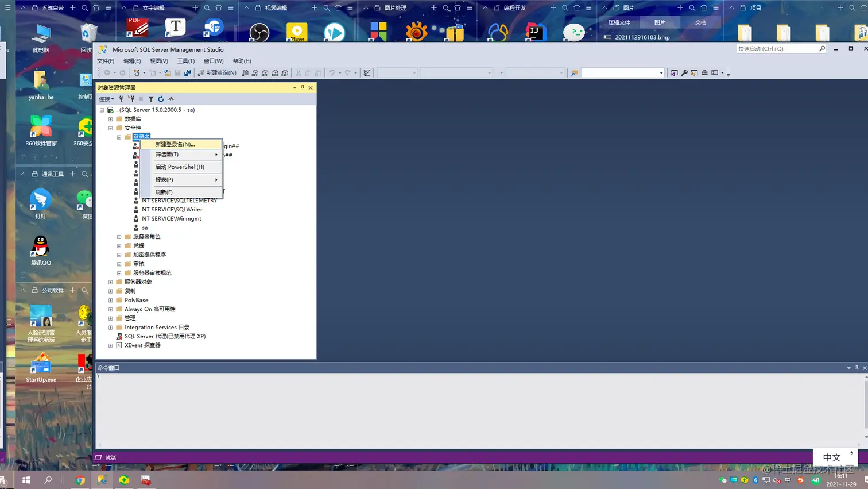Click the DAX query toolbar icon
Screen dimensions: 868x489
[285, 73]
